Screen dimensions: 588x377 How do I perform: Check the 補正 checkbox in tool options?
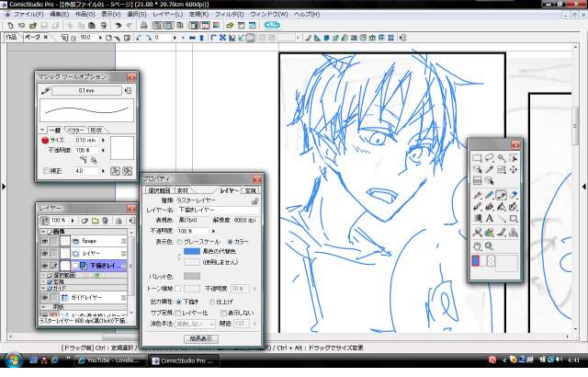[x=46, y=171]
